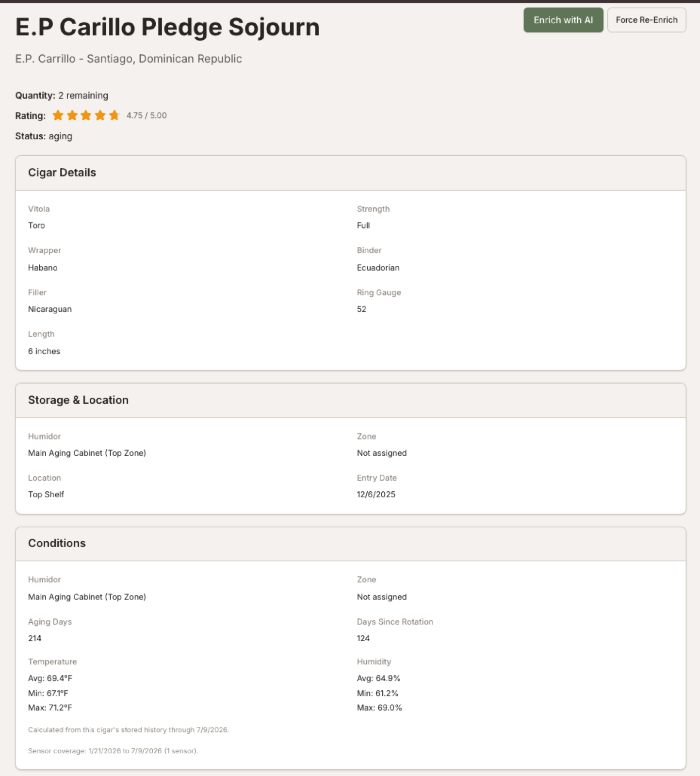Click the humidity Avg: 64.9% reading

pos(379,679)
